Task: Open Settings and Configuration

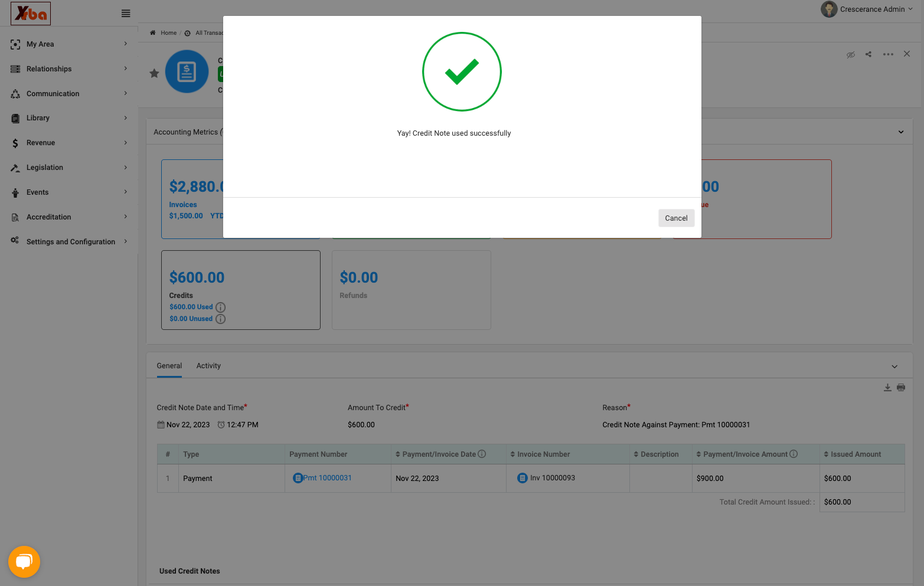Action: click(69, 242)
